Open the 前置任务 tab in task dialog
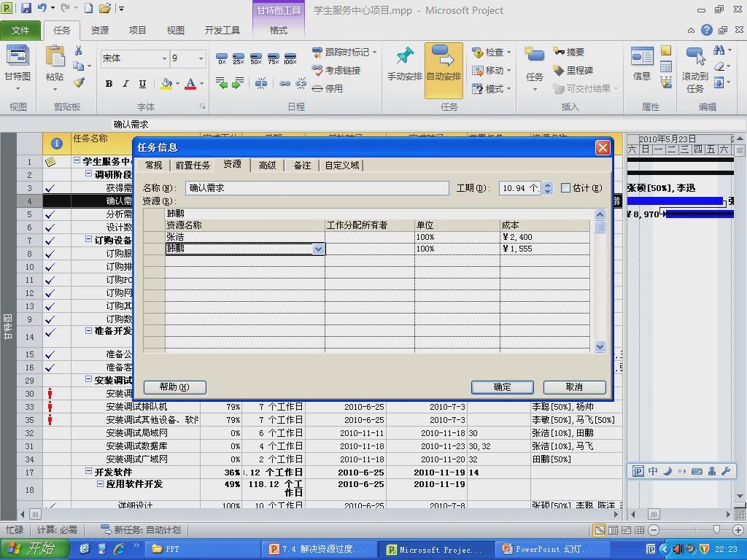 (x=193, y=166)
